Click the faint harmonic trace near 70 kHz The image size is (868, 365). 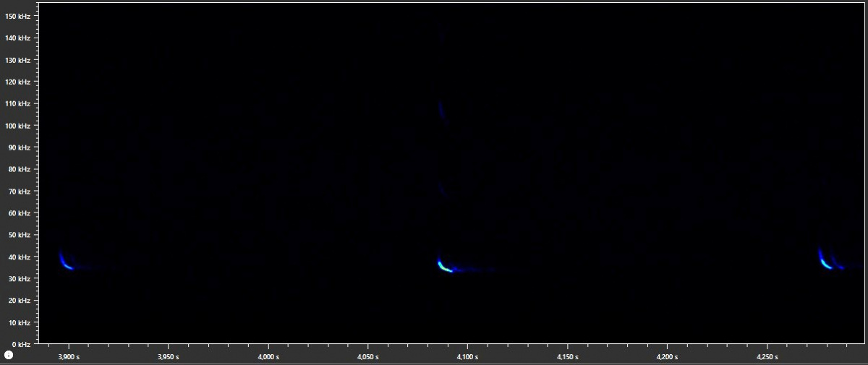pos(441,192)
